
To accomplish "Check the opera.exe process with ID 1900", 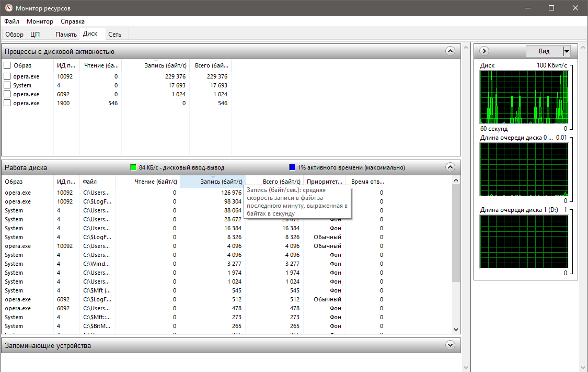I will click(x=7, y=103).
